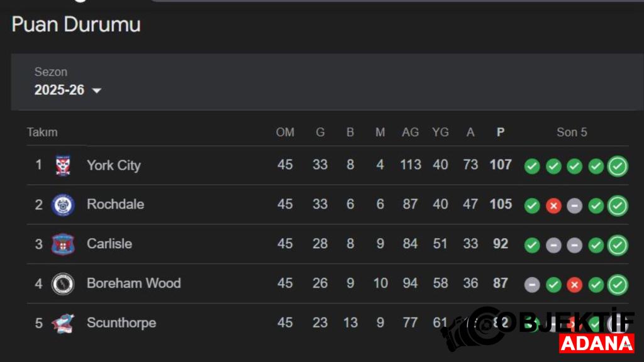Image resolution: width=644 pixels, height=362 pixels.
Task: Click York City's latest circled win icon
Action: click(x=618, y=166)
